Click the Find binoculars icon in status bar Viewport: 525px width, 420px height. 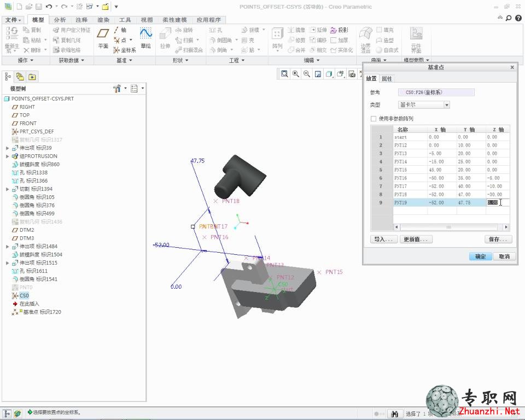point(394,414)
